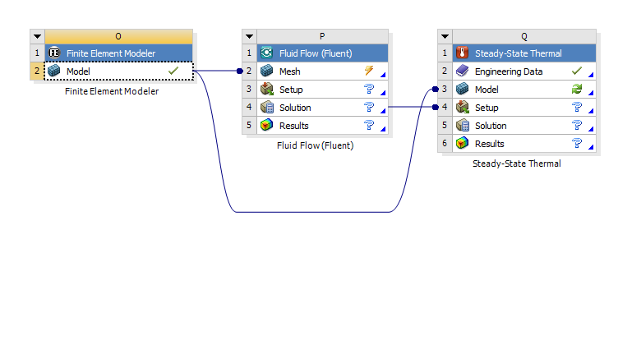618x364 pixels.
Task: Select the Results cell text in system P
Action: pos(293,126)
